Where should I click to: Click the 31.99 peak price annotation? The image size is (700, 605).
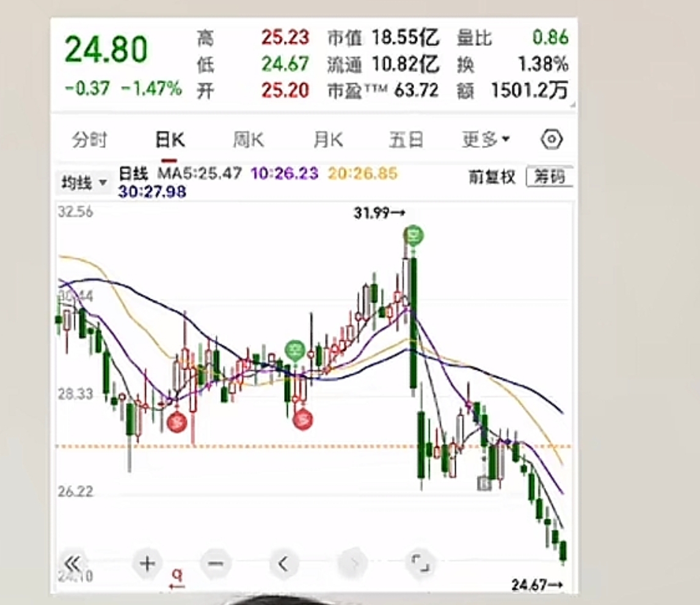[x=379, y=213]
